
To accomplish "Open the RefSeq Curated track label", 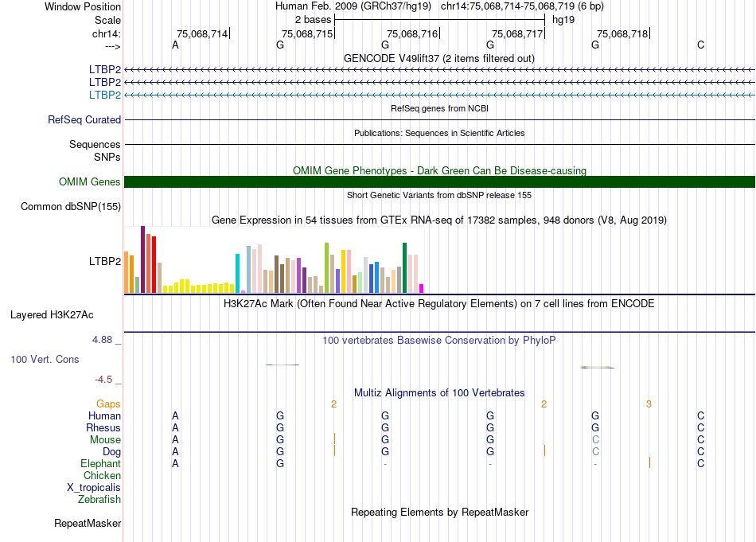I will [x=84, y=120].
